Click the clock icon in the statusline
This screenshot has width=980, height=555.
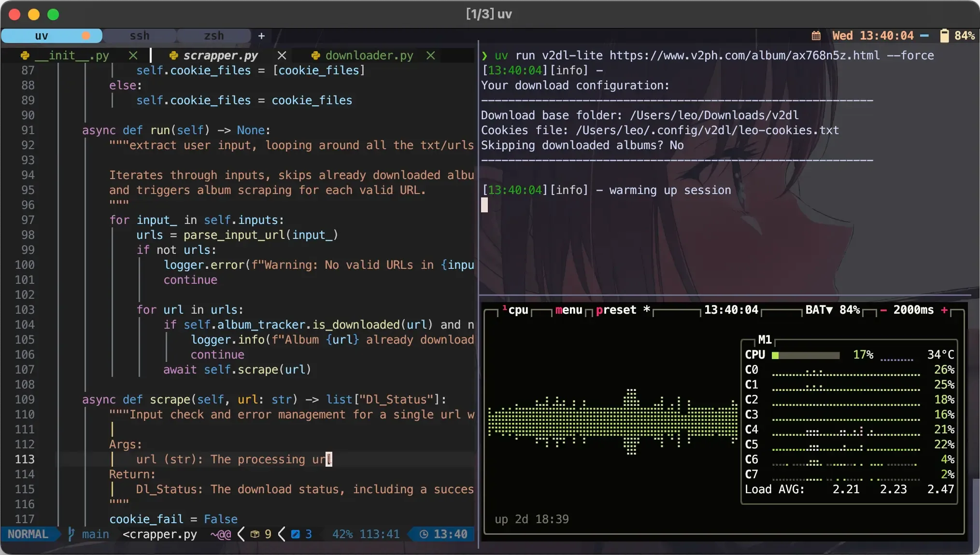click(x=424, y=534)
